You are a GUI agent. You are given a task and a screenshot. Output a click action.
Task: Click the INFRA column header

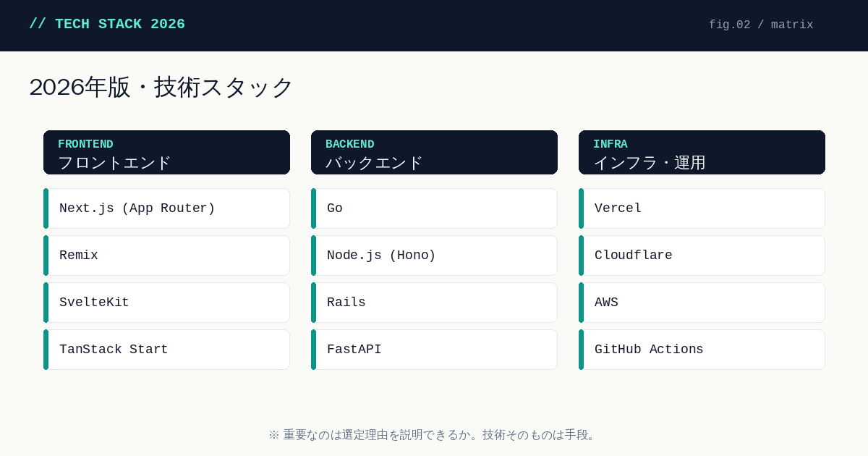point(702,153)
